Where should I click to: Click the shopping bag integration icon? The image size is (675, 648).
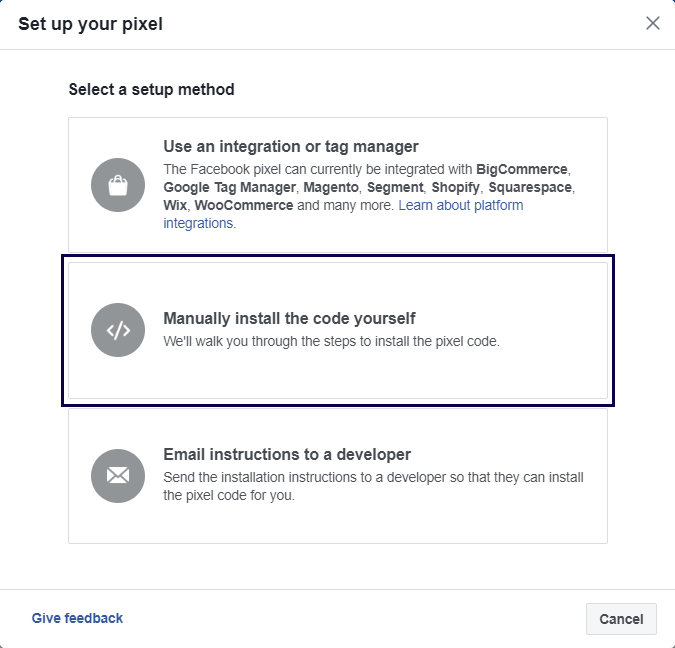118,185
